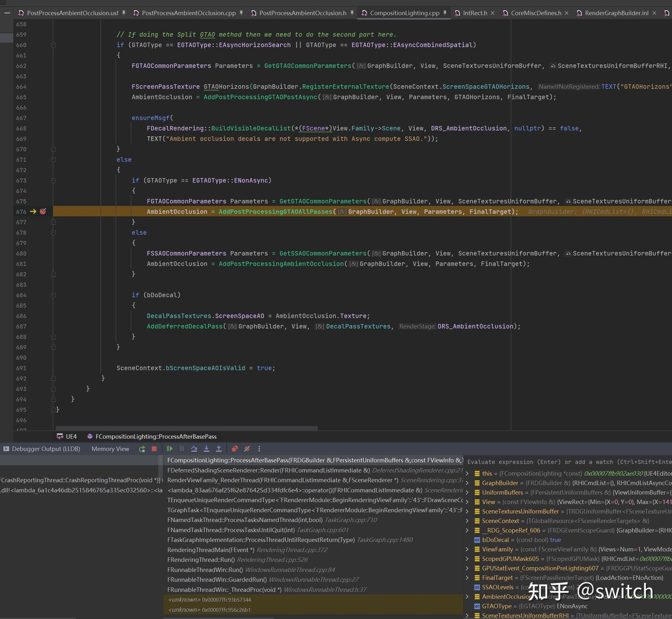
Task: Rerun the UE4 debug configuration
Action: (x=141, y=449)
